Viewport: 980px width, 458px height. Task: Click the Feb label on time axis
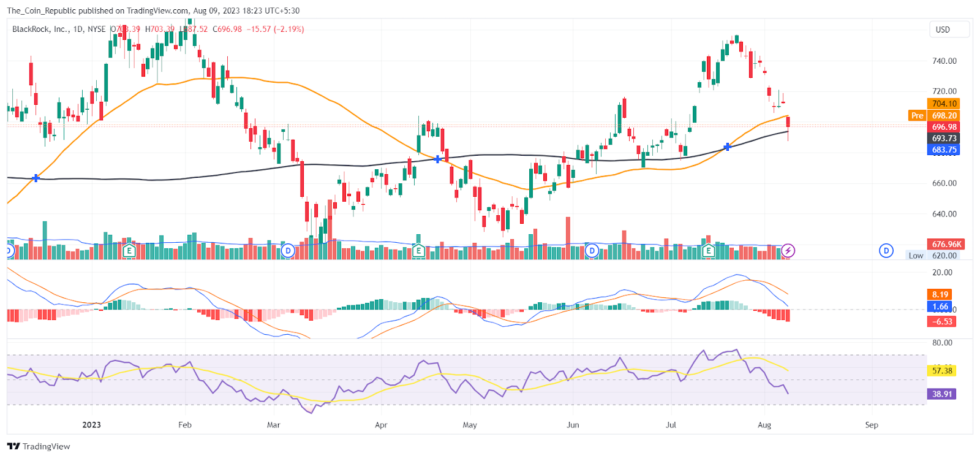coord(185,425)
